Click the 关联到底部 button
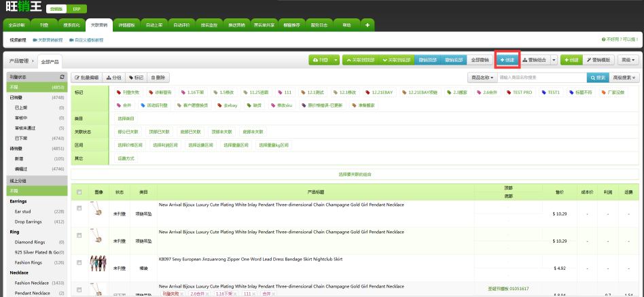Screen dimensions: 644x297 point(396,60)
